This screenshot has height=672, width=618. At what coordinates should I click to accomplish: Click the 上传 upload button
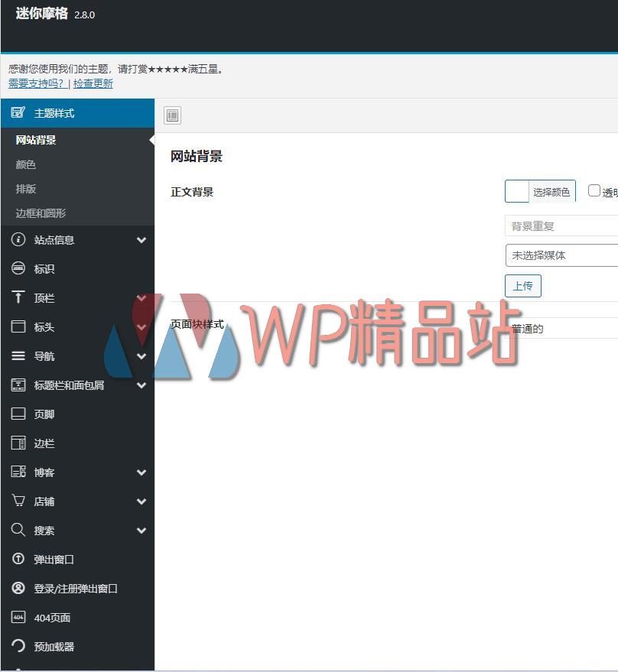point(522,285)
